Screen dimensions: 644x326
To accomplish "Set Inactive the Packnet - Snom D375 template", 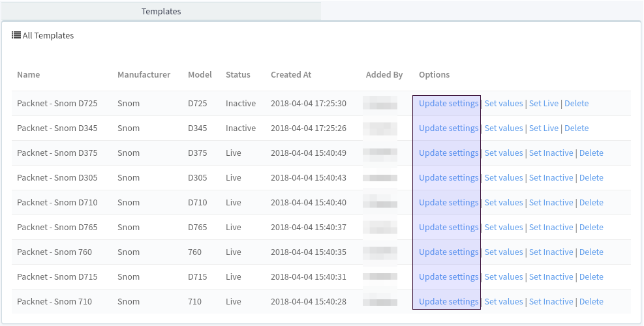I will coord(551,153).
